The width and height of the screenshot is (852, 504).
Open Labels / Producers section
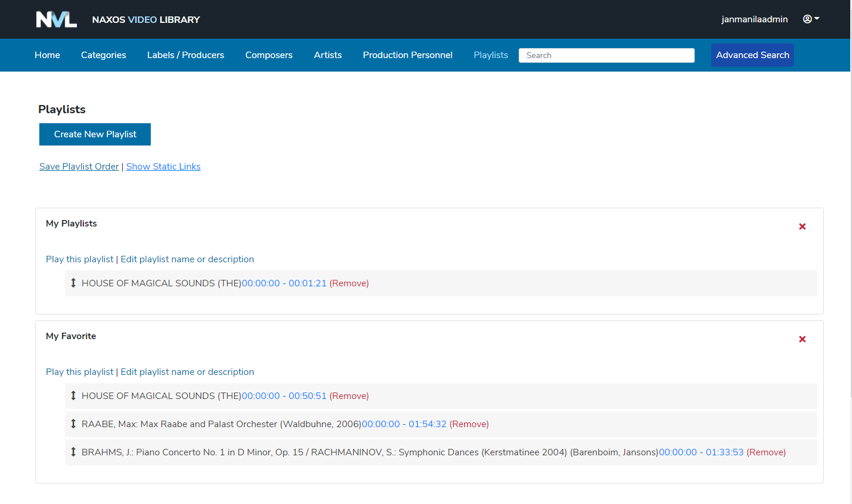click(x=185, y=55)
